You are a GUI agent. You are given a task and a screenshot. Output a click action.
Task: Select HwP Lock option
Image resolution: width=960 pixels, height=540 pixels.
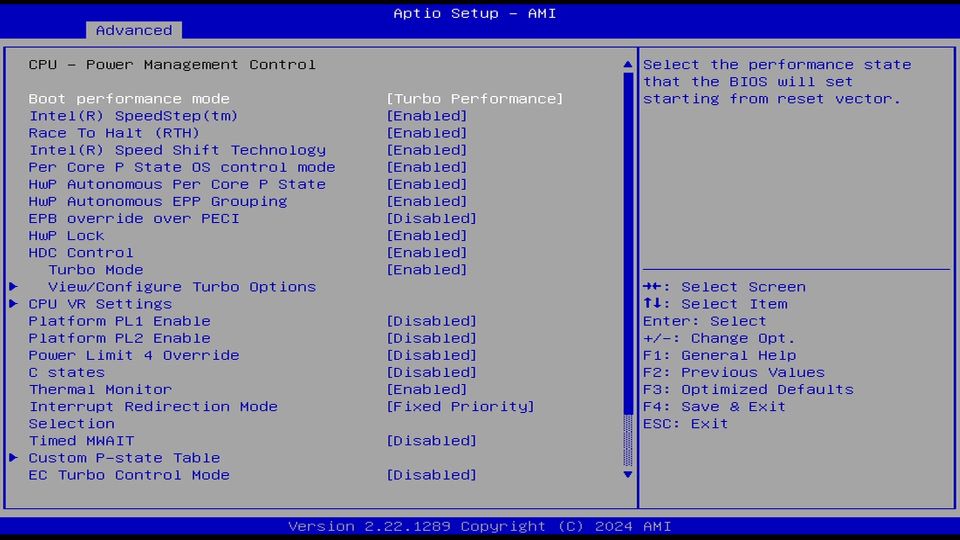point(66,236)
